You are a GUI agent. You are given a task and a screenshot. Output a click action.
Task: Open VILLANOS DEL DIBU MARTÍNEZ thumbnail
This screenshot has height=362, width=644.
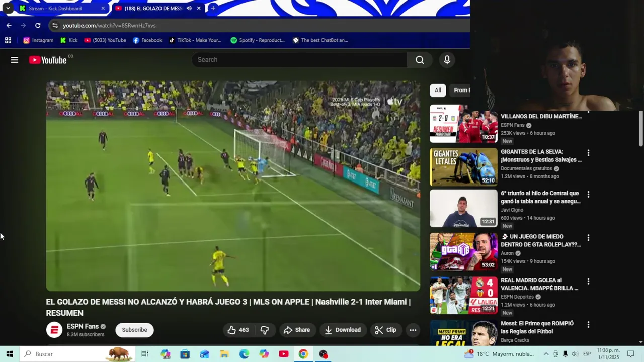pyautogui.click(x=463, y=124)
